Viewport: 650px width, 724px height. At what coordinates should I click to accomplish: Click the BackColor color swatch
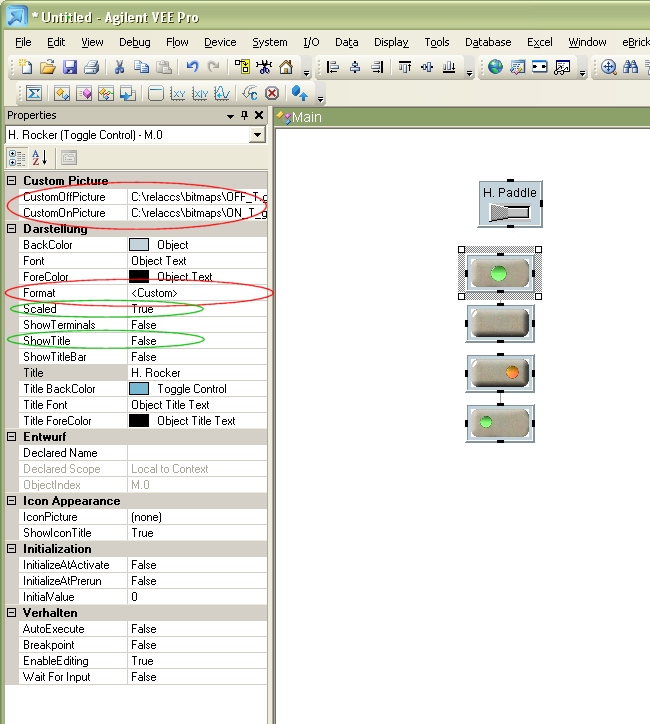tap(140, 245)
